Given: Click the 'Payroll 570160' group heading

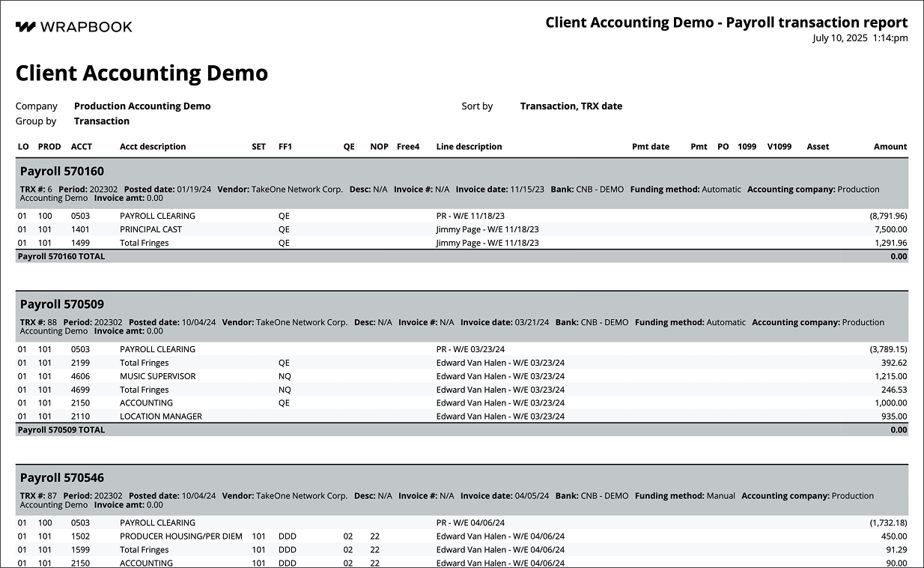Looking at the screenshot, I should (62, 172).
